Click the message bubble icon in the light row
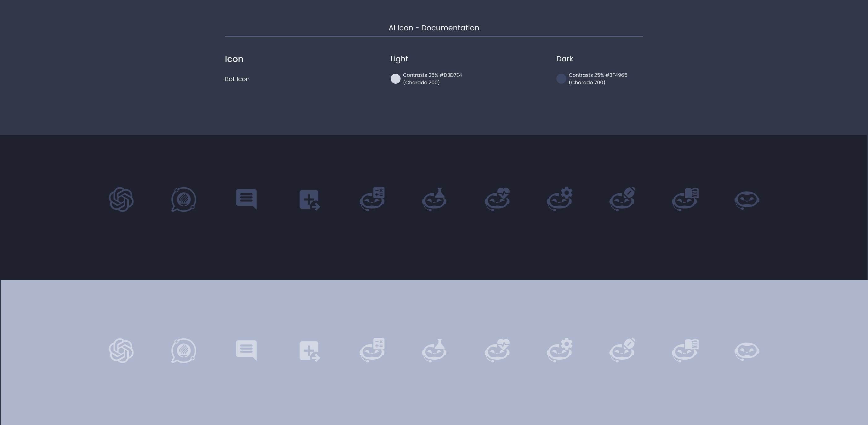Viewport: 868px width, 425px height. (246, 350)
